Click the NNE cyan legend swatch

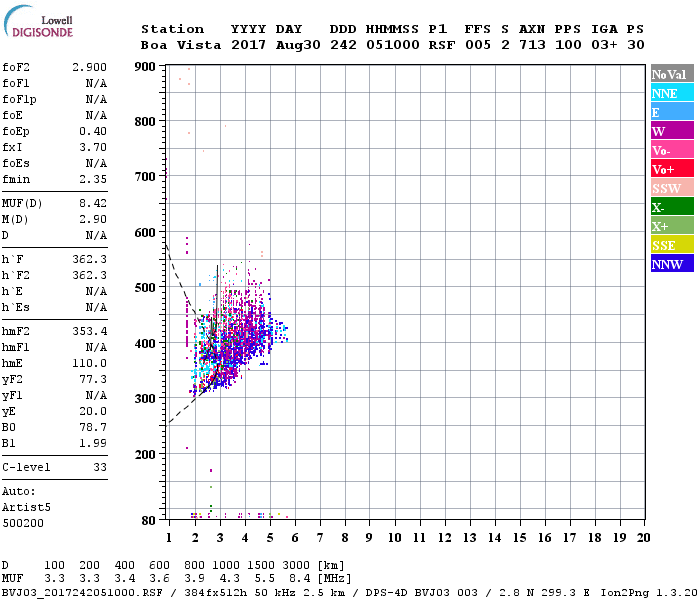point(672,93)
